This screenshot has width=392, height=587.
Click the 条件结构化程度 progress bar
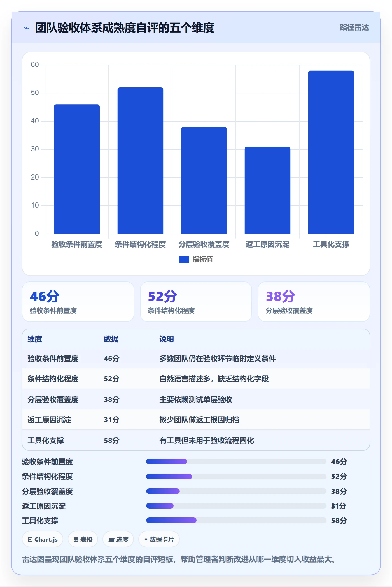coord(236,476)
